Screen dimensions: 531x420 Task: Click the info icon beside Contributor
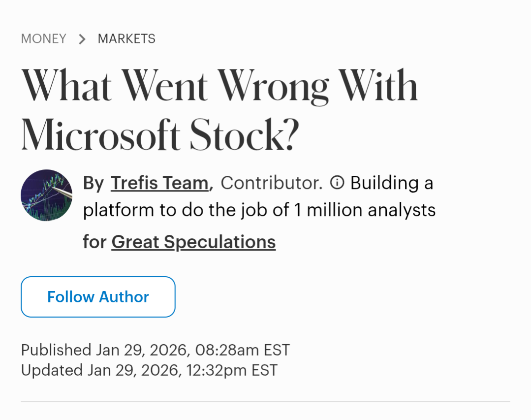(337, 183)
